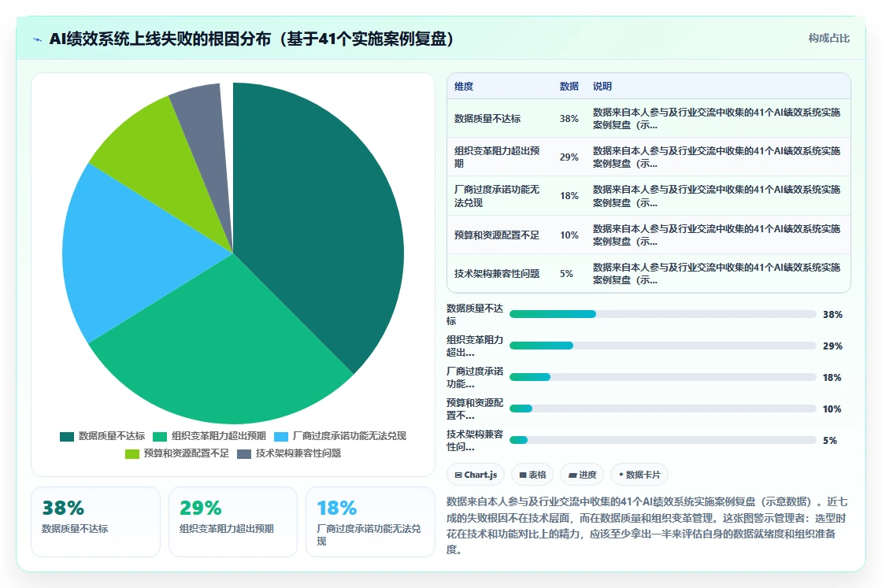Click the 组织变革阻力超出 progress bar
Image resolution: width=882 pixels, height=588 pixels.
pos(662,346)
